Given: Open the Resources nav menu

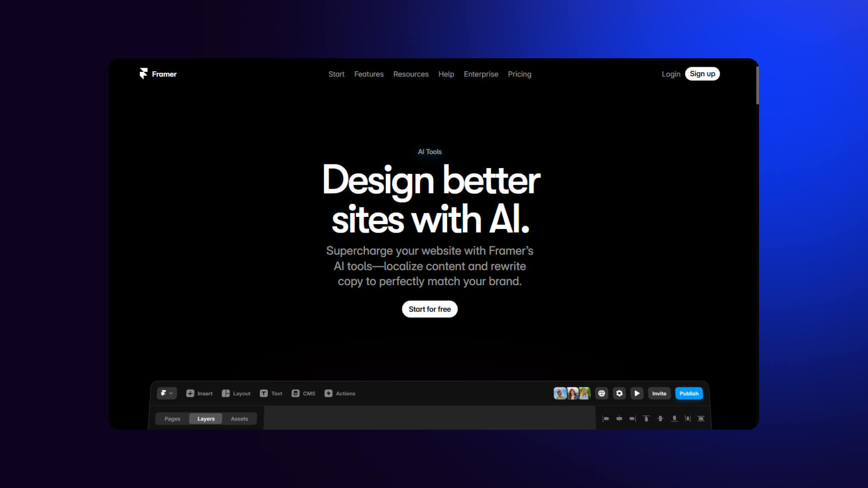Looking at the screenshot, I should point(410,74).
